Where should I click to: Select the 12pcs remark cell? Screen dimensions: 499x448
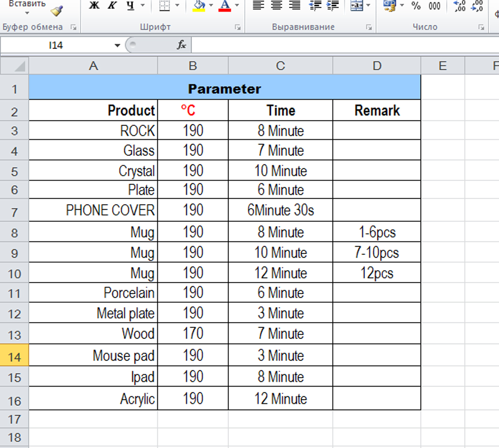(377, 273)
